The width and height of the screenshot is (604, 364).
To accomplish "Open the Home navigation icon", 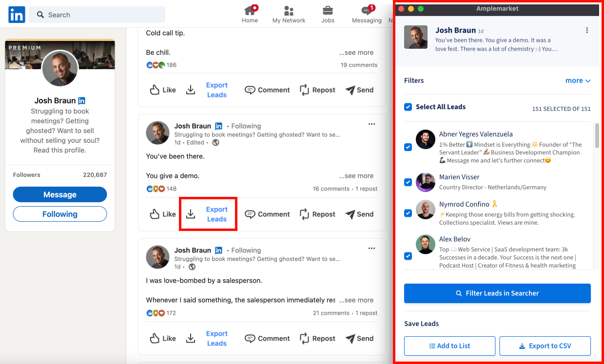I will pyautogui.click(x=250, y=15).
